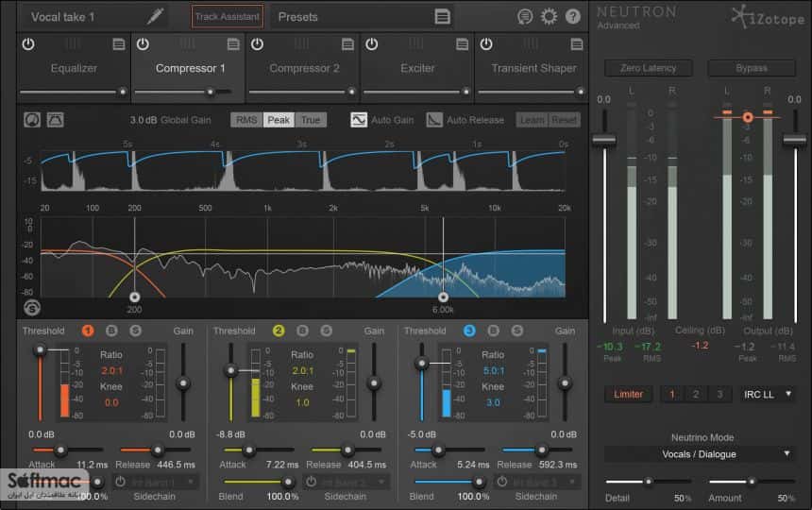
Task: Open band 1 Sidechain source dropdown
Action: coord(162,482)
